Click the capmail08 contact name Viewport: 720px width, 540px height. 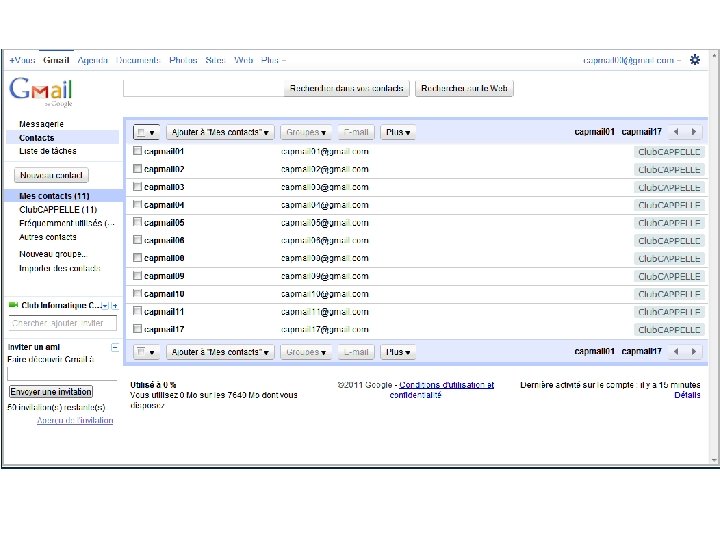coord(164,258)
